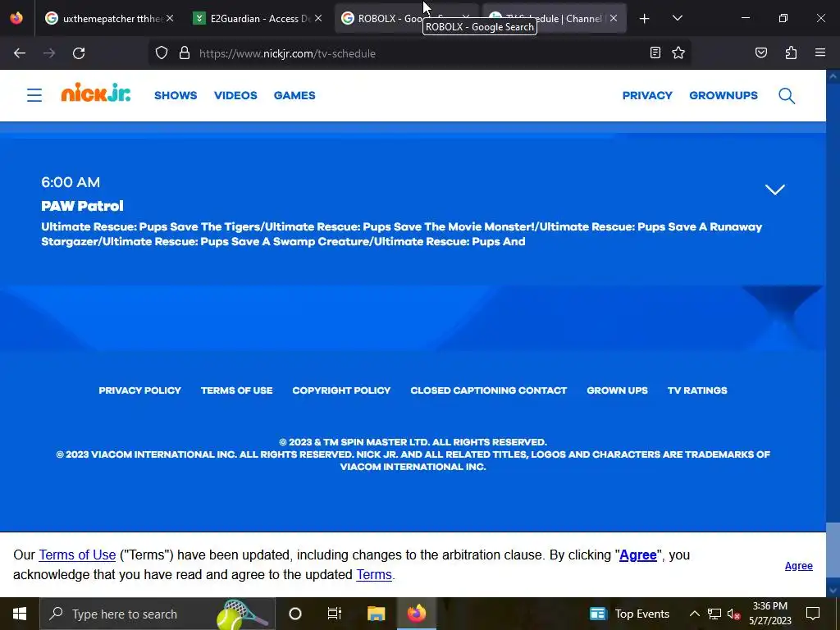Viewport: 840px width, 630px height.
Task: Click the scrollbar down arrow
Action: coord(833,591)
